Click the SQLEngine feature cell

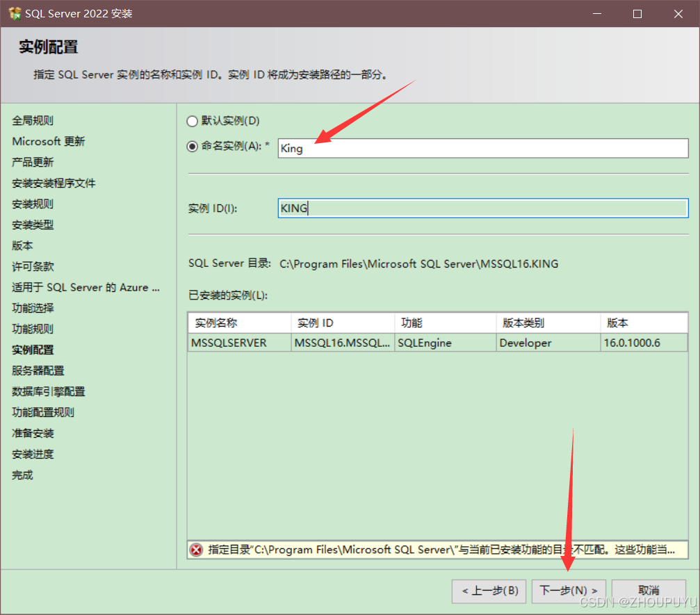pos(446,343)
